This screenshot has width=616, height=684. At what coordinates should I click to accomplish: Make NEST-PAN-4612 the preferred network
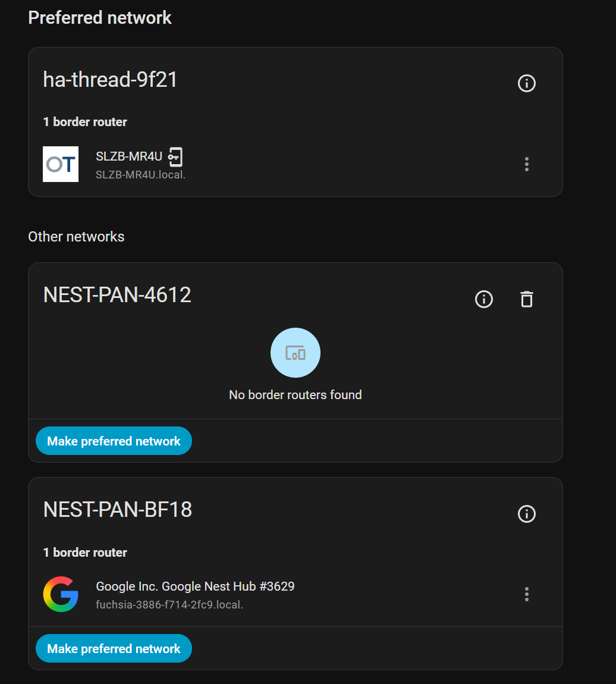114,441
